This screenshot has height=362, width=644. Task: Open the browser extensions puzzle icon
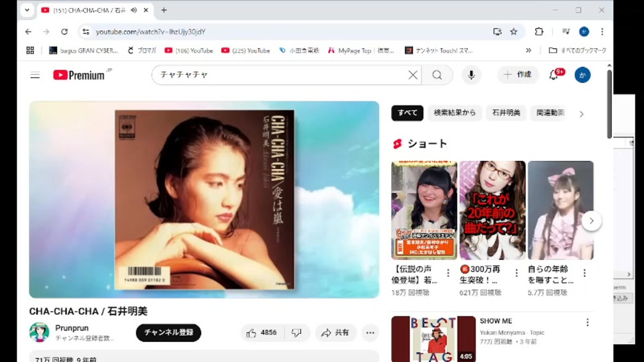(x=539, y=32)
